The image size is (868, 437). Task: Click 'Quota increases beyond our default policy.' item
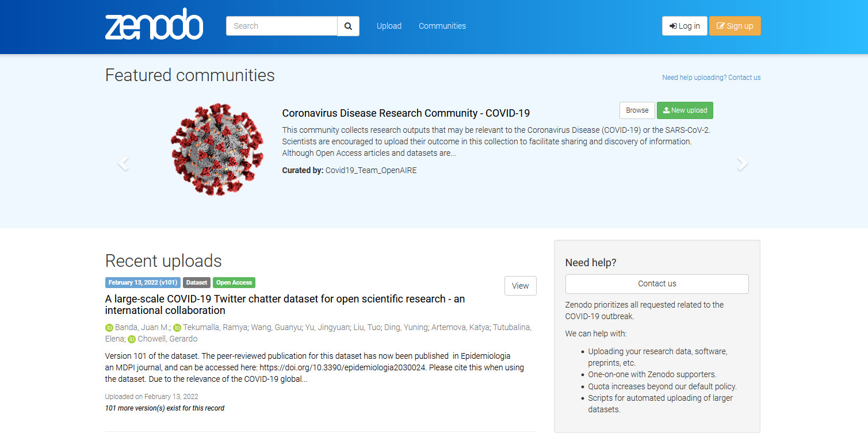pos(662,386)
